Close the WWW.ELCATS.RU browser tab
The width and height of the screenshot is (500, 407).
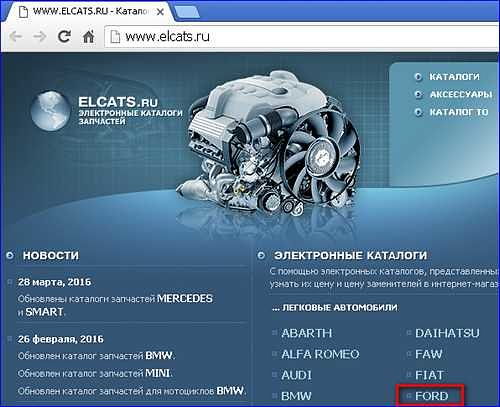coord(160,12)
